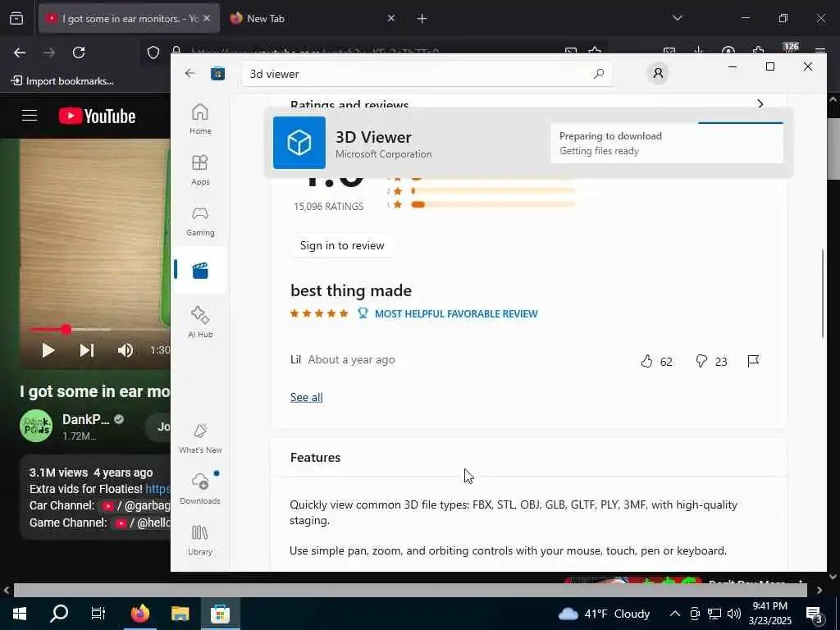The image size is (840, 630).
Task: Open Downloads in Store sidebar
Action: click(x=200, y=489)
